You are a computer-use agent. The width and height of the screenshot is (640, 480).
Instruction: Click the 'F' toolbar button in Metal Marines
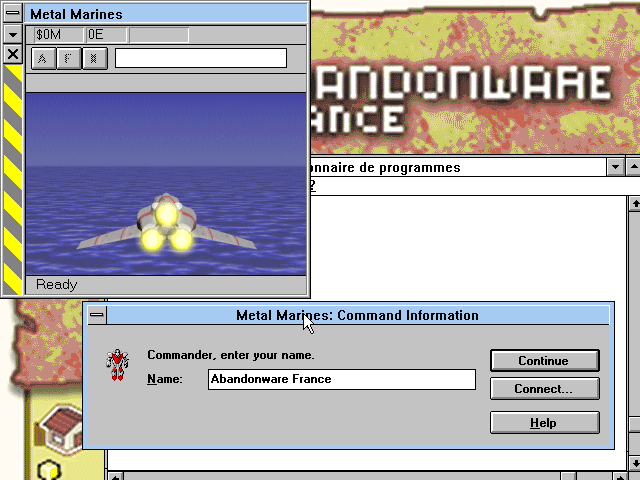pos(69,58)
